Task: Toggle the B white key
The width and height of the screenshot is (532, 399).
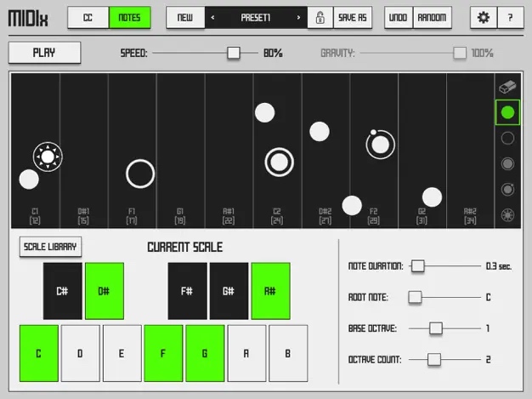Action: click(x=288, y=354)
